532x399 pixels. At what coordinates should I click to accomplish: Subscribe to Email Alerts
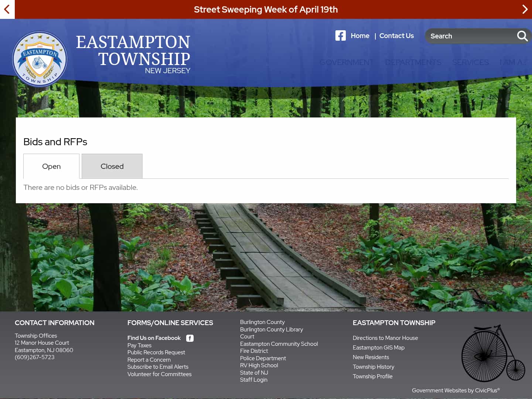pos(158,366)
